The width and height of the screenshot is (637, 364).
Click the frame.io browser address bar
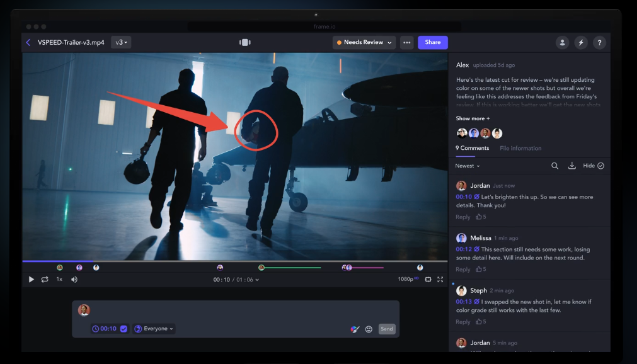(x=324, y=27)
